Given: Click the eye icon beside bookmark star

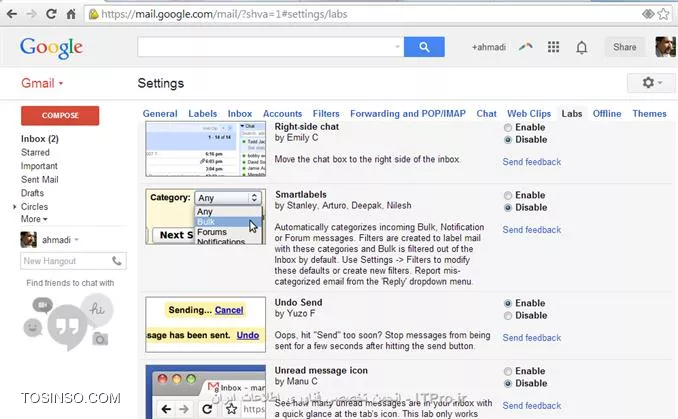Looking at the screenshot, I should pos(648,14).
